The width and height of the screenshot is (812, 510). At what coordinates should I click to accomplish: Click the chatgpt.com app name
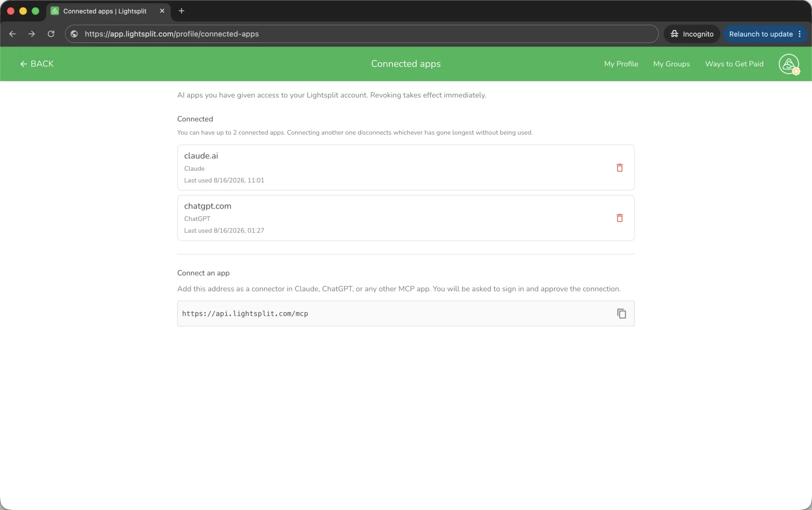(x=208, y=206)
